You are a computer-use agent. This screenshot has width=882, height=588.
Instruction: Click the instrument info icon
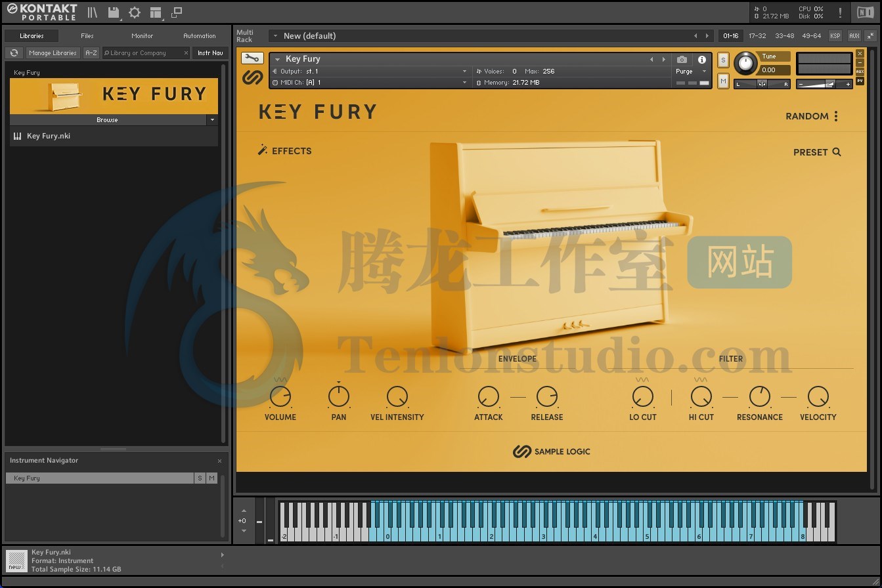point(701,59)
